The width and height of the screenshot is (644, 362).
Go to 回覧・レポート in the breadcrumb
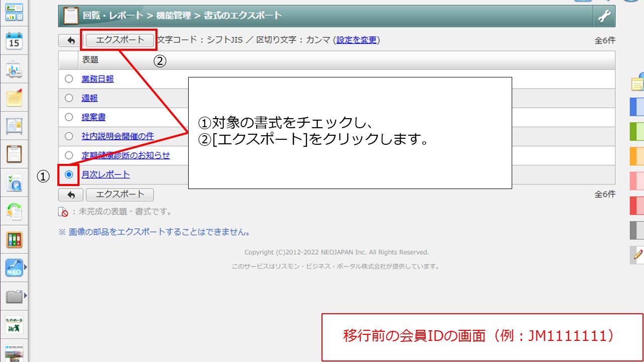point(113,16)
